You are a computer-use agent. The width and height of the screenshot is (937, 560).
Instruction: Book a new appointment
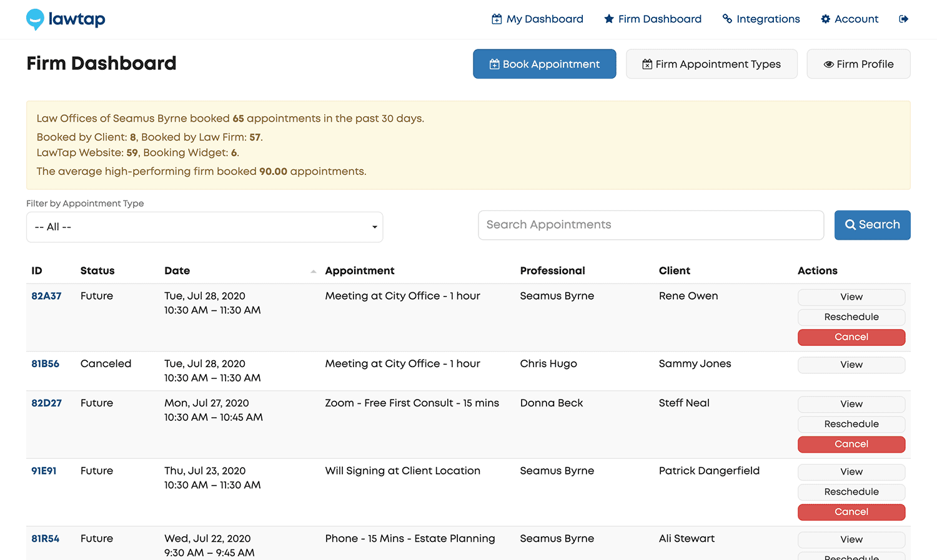(x=544, y=64)
